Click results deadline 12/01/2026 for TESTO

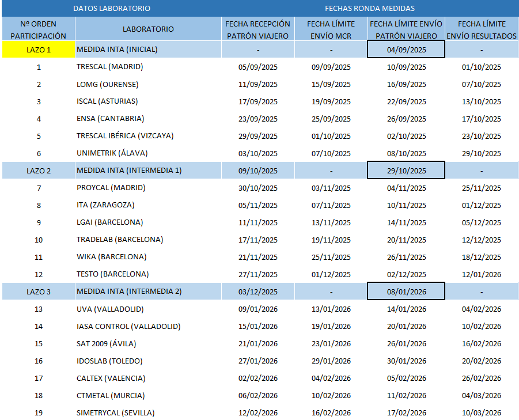[482, 274]
